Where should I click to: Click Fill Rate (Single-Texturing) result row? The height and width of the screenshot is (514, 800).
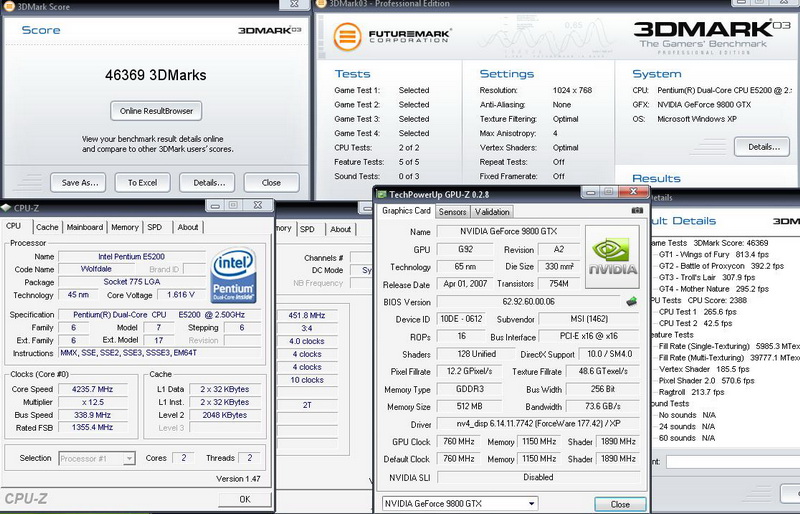click(x=729, y=346)
